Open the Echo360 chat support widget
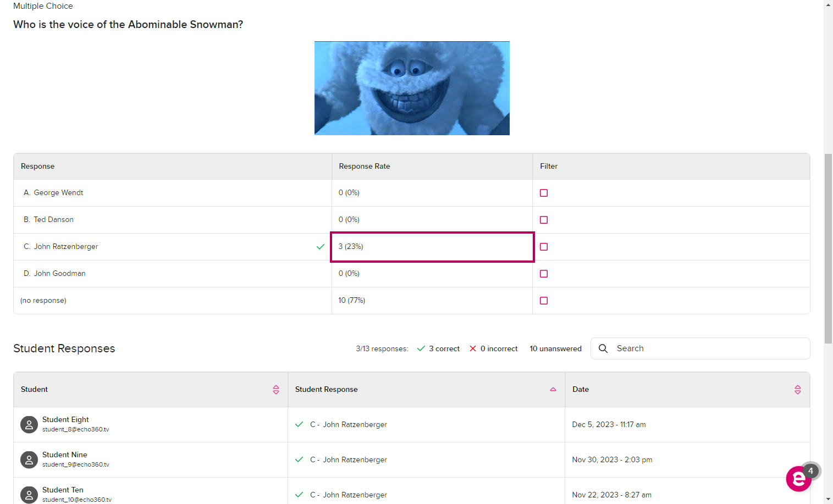Image resolution: width=833 pixels, height=504 pixels. click(798, 478)
